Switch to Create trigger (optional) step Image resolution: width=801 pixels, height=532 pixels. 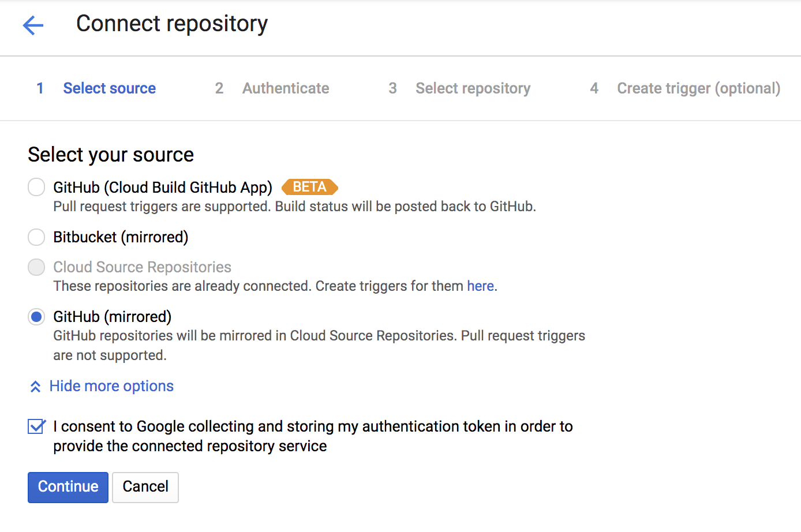point(698,88)
